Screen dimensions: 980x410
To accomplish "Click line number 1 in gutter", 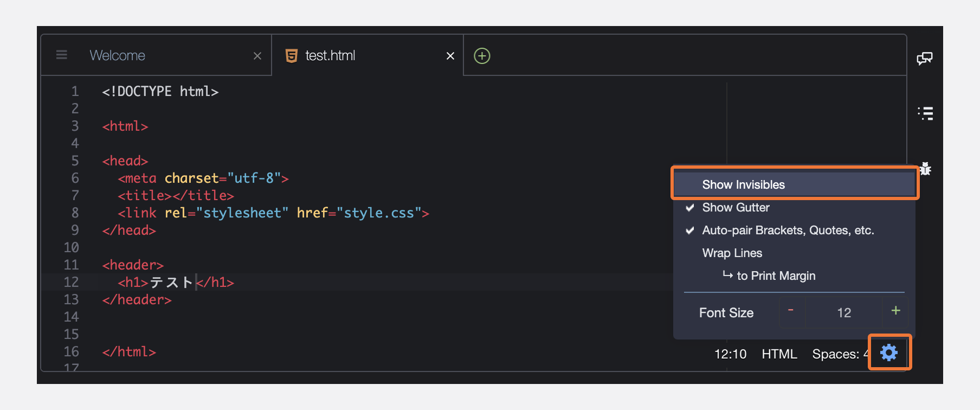I will pos(75,91).
